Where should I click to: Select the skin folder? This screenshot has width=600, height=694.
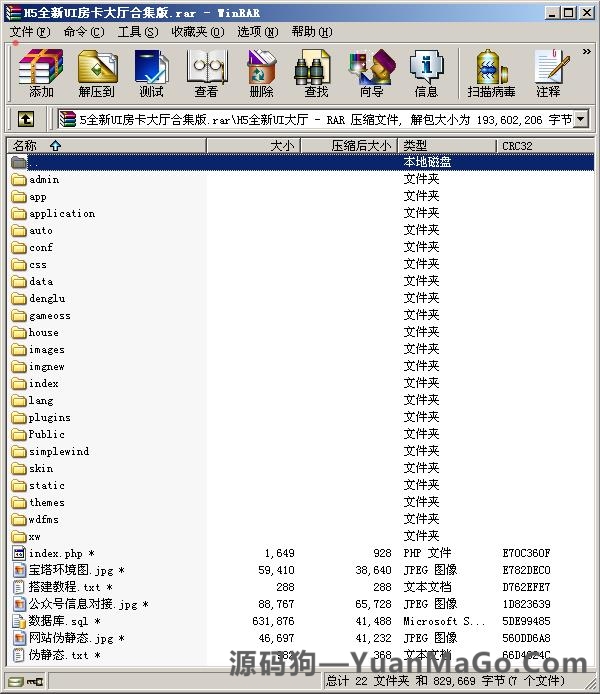pos(32,468)
